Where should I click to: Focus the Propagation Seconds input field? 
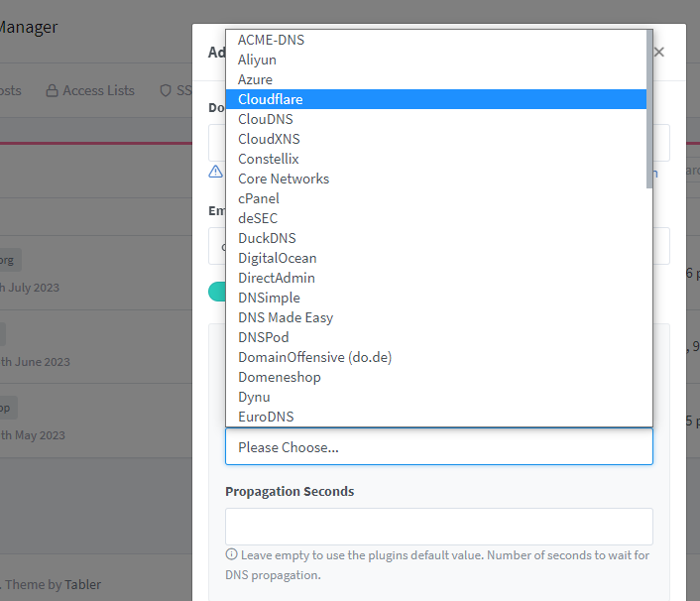(x=438, y=527)
